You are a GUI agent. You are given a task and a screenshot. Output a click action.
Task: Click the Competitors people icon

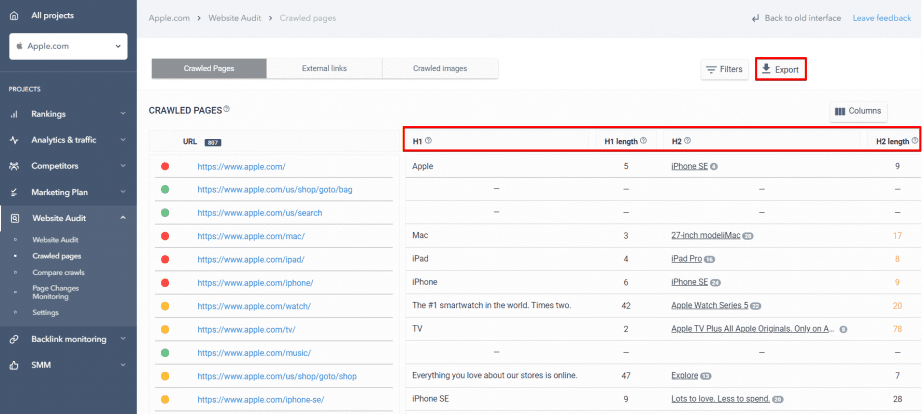pyautogui.click(x=14, y=166)
